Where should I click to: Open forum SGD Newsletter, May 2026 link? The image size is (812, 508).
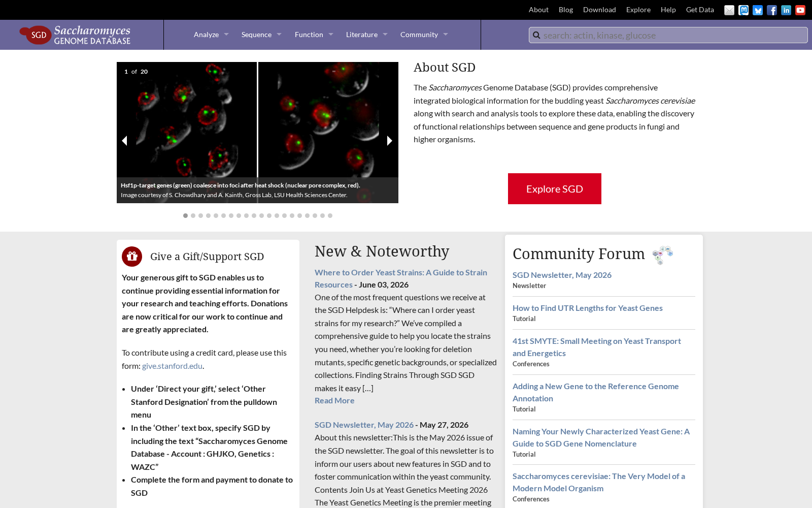tap(562, 275)
